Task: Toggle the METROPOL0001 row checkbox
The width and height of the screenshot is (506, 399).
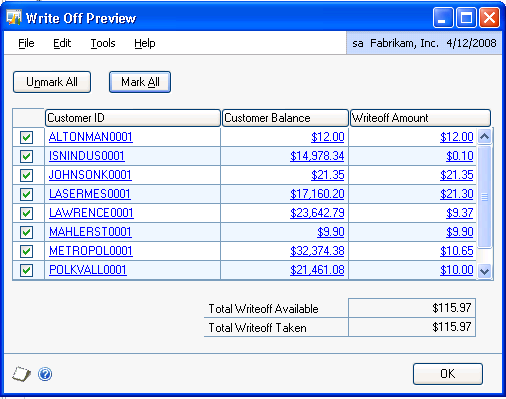Action: point(26,251)
